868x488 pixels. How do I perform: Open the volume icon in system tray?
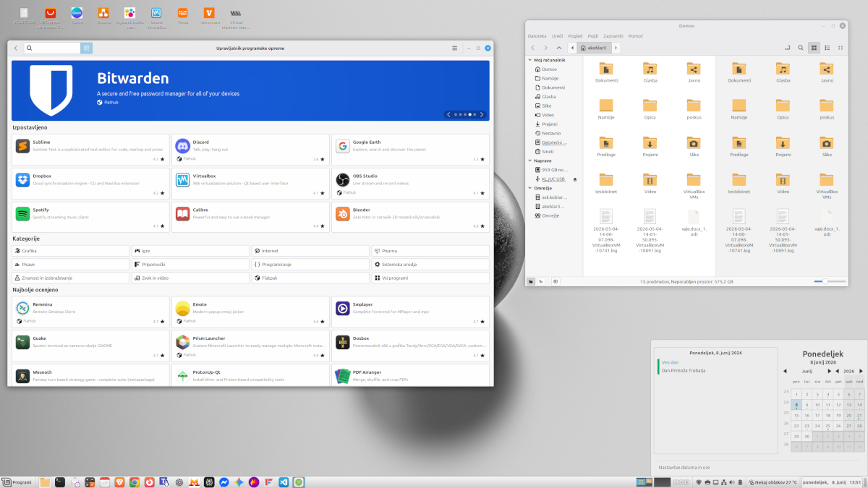(x=732, y=482)
